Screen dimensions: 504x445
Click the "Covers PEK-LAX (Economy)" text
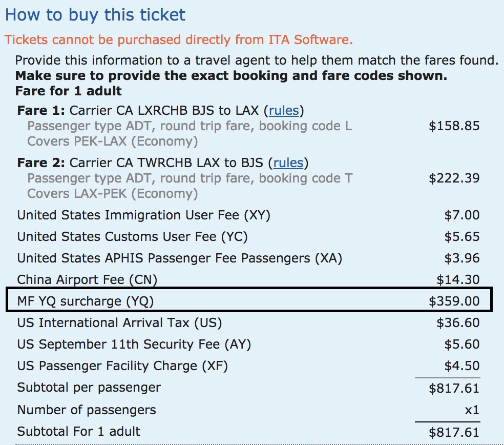(x=112, y=141)
